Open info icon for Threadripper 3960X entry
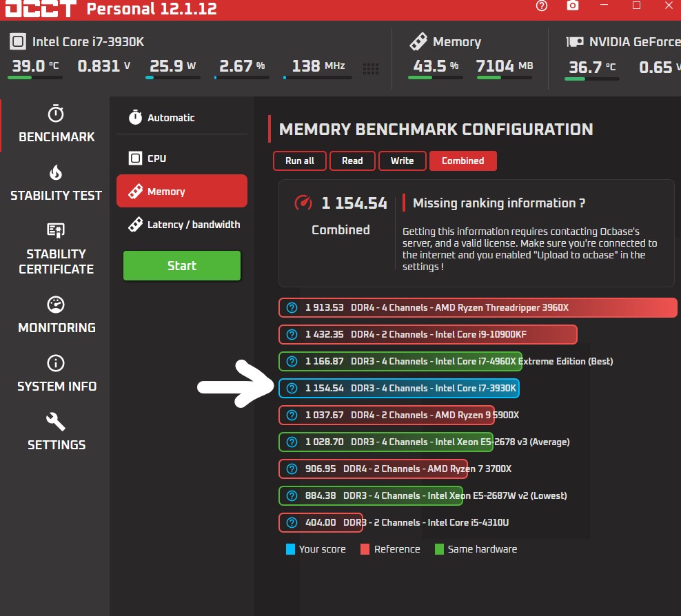This screenshot has height=616, width=681. pos(292,307)
